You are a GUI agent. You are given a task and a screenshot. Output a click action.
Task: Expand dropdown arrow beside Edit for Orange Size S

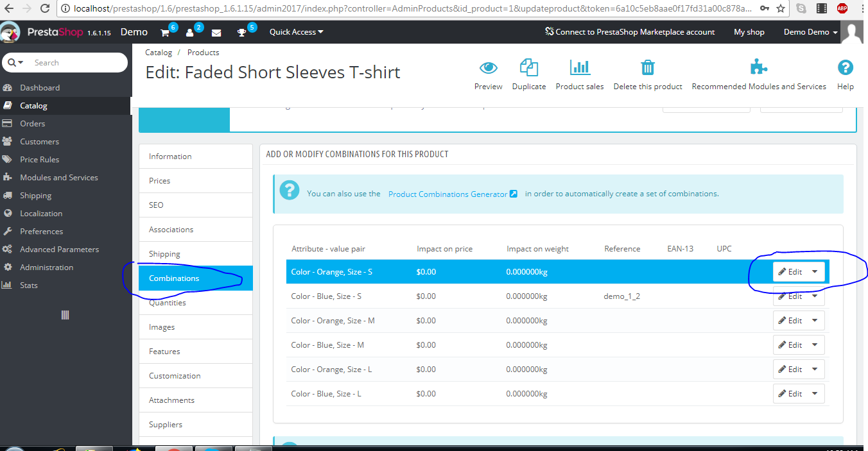(815, 271)
